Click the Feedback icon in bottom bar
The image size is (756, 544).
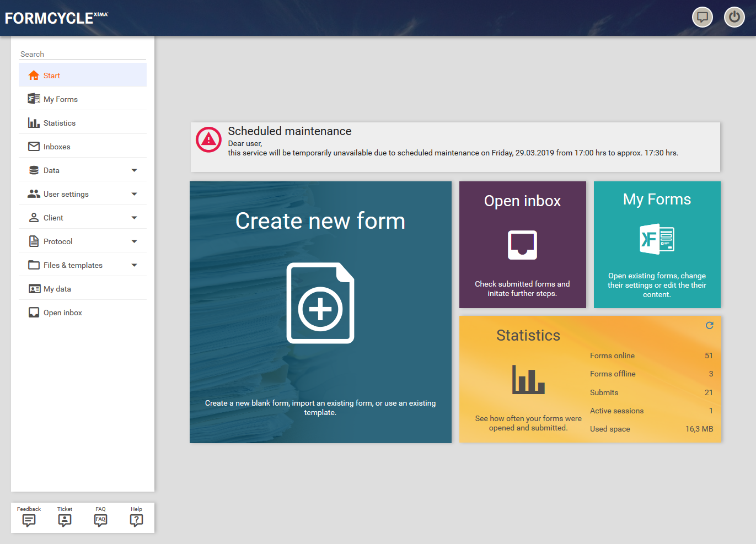click(29, 520)
